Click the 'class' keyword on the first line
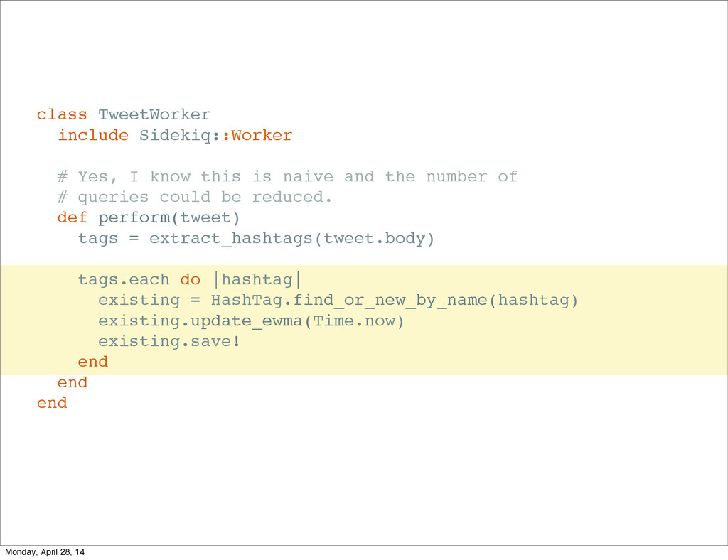Screen dimensions: 728x560 coord(62,114)
